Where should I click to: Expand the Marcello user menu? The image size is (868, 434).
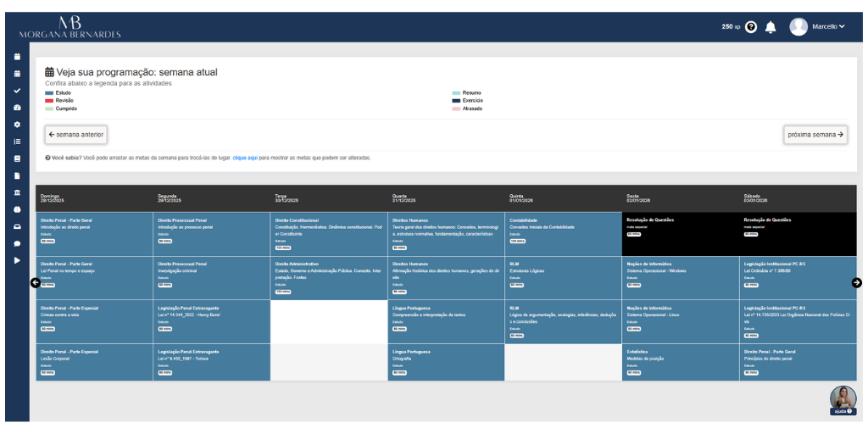click(x=817, y=26)
